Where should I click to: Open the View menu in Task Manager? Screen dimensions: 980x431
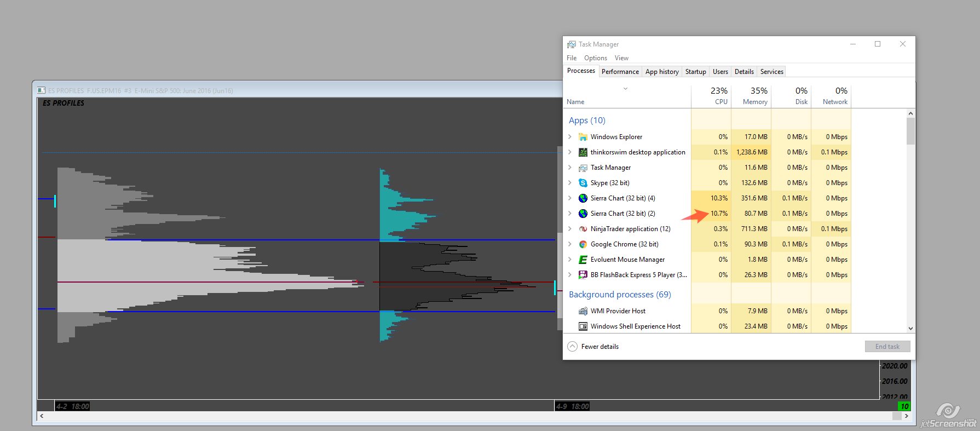621,58
